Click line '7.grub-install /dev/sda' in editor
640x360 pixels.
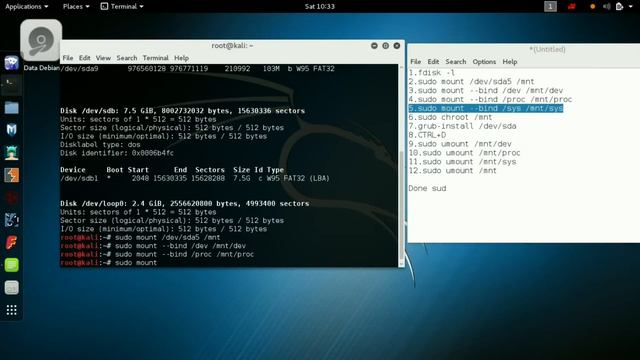462,126
